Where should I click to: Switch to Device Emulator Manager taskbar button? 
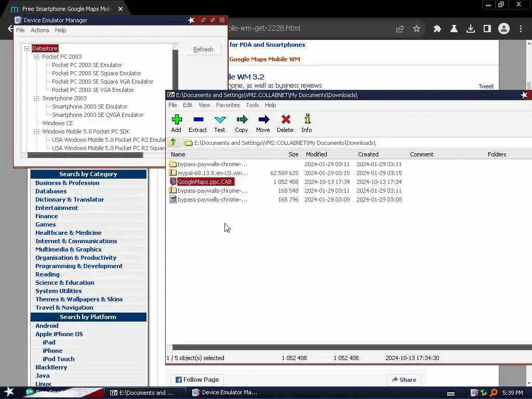click(224, 393)
